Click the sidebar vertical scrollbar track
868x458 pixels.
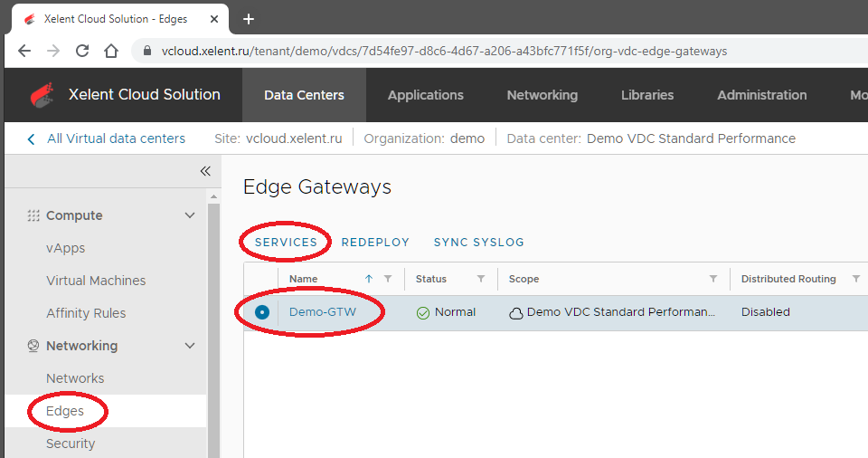click(213, 330)
